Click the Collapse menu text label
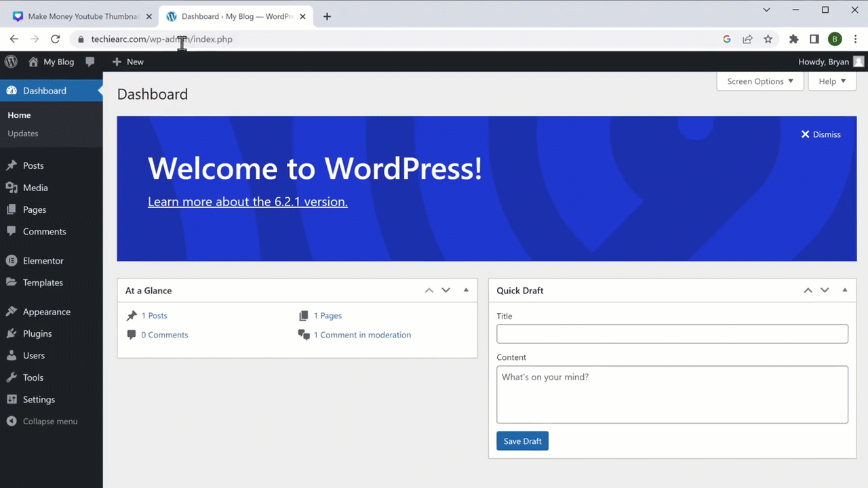Screen dimensions: 868x488 coord(50,421)
